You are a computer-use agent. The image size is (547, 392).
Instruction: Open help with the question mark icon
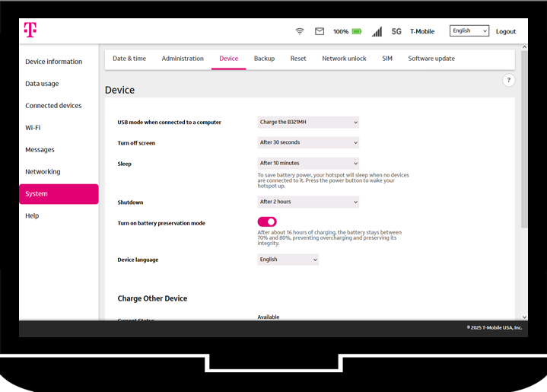[x=509, y=80]
